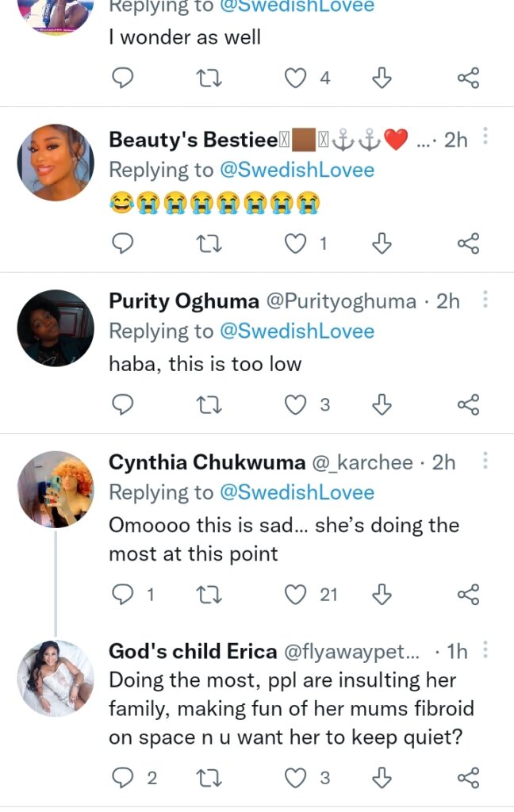Like Cynthia Chukwuma's tweet with 21 likes
This screenshot has height=812, width=514.
295,593
